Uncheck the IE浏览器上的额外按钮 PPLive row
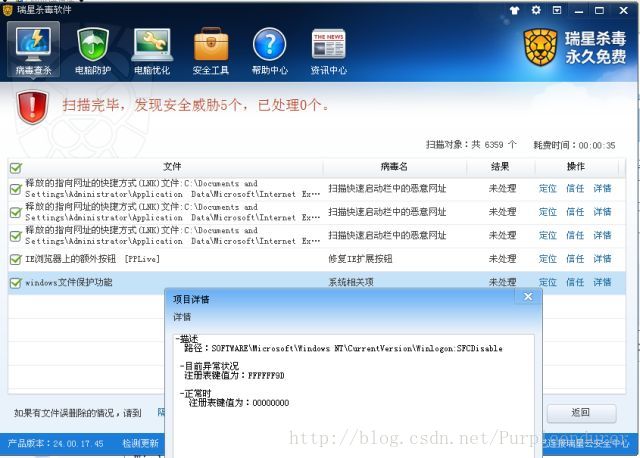 pyautogui.click(x=16, y=259)
